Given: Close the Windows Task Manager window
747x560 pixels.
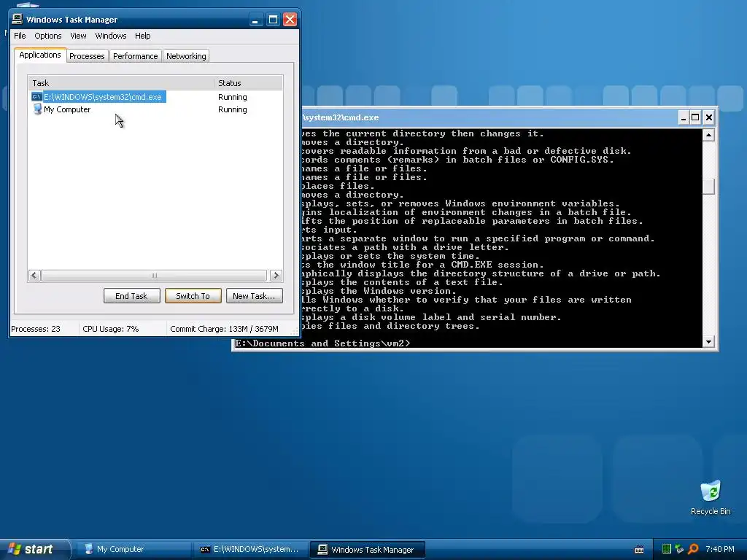Looking at the screenshot, I should [x=290, y=20].
